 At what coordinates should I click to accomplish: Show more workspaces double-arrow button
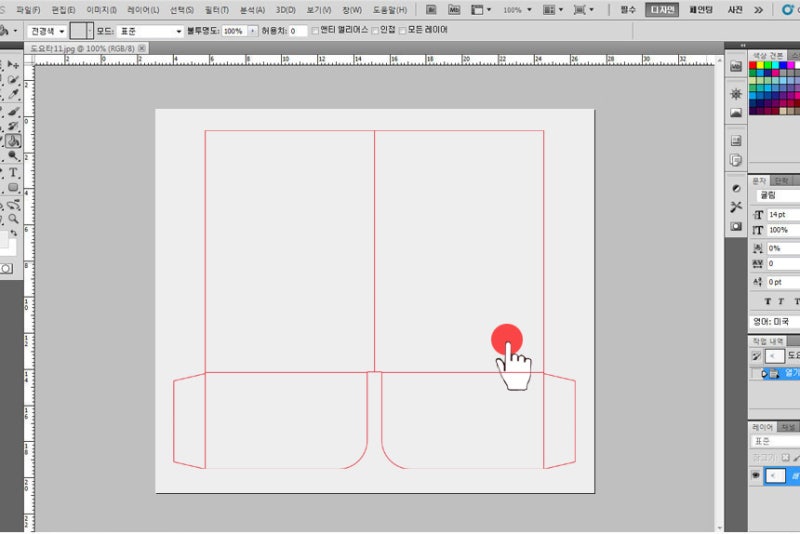click(759, 10)
